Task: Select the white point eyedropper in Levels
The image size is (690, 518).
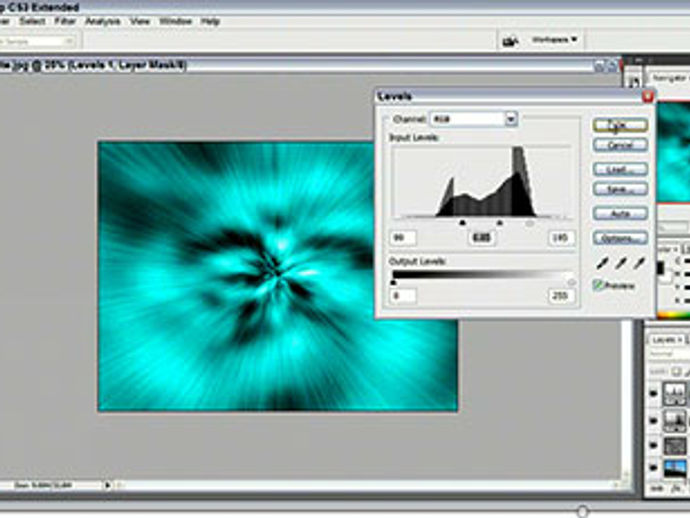Action: click(639, 264)
